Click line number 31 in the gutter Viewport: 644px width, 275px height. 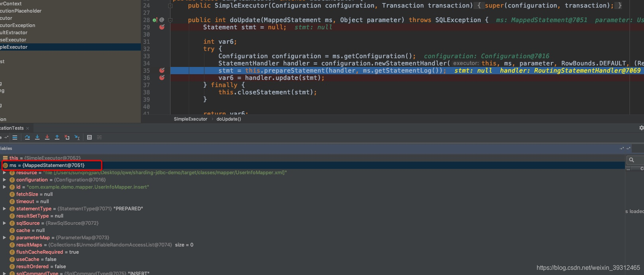147,41
